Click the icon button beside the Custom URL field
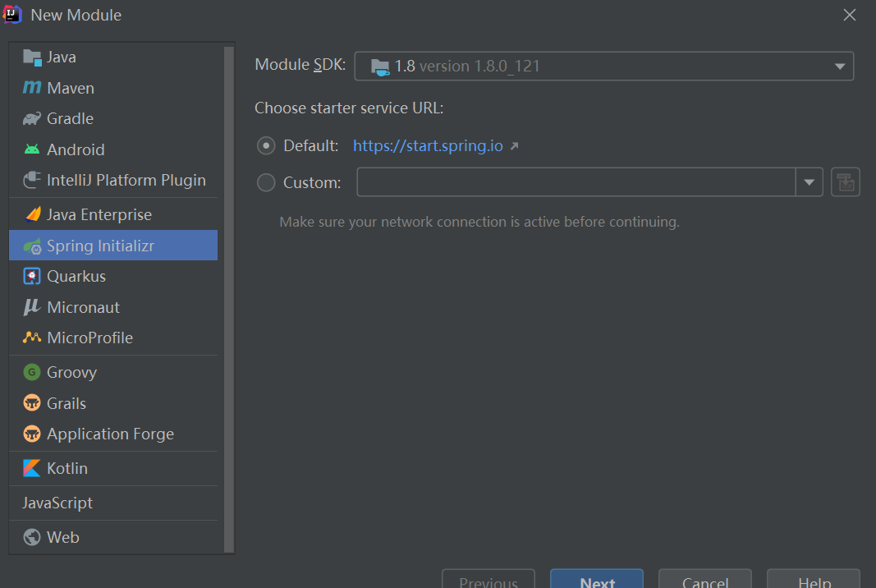876x588 pixels. coord(846,182)
